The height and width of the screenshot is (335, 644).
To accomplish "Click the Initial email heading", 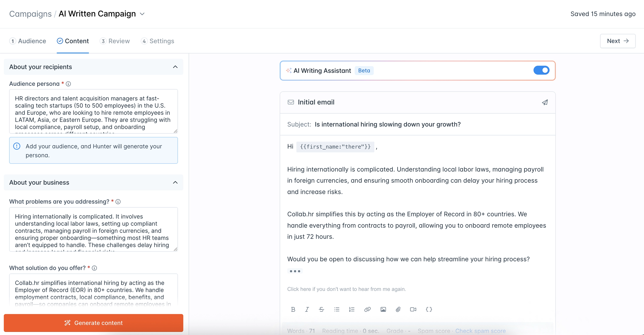I will 316,102.
